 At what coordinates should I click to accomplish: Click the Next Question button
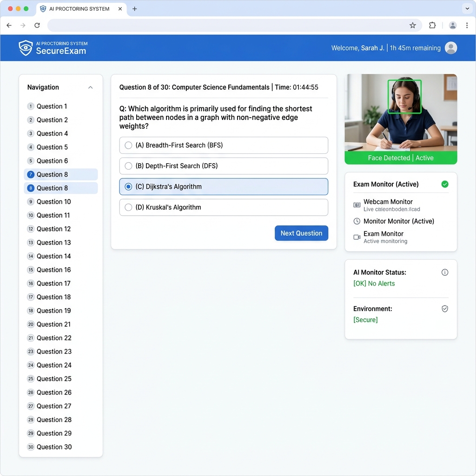[301, 233]
